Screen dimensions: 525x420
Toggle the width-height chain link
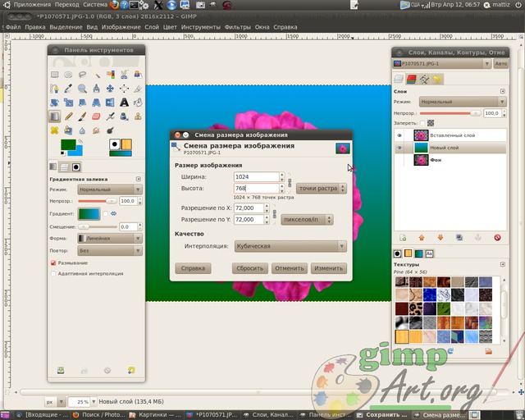tap(290, 183)
